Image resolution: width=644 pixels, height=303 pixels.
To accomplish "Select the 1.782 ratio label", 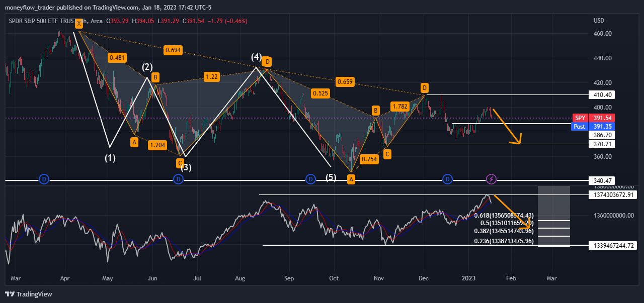I will 400,107.
